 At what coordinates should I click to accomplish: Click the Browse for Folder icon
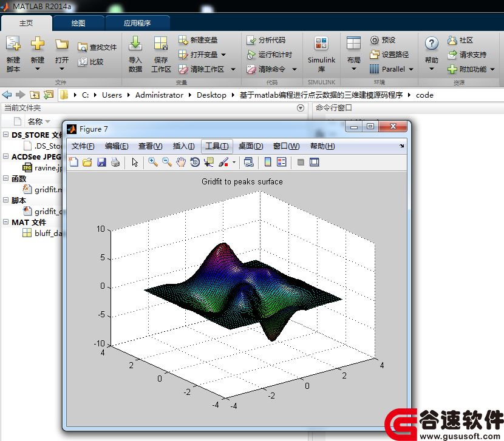[49, 95]
